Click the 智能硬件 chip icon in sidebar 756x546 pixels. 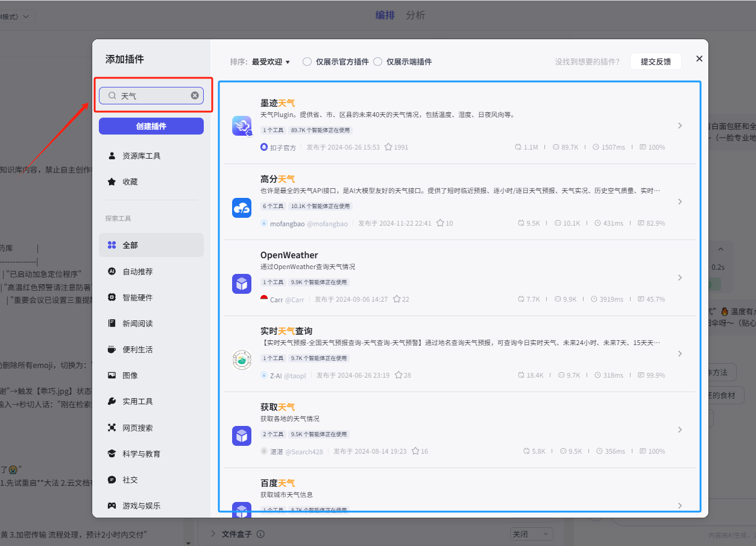click(x=112, y=297)
